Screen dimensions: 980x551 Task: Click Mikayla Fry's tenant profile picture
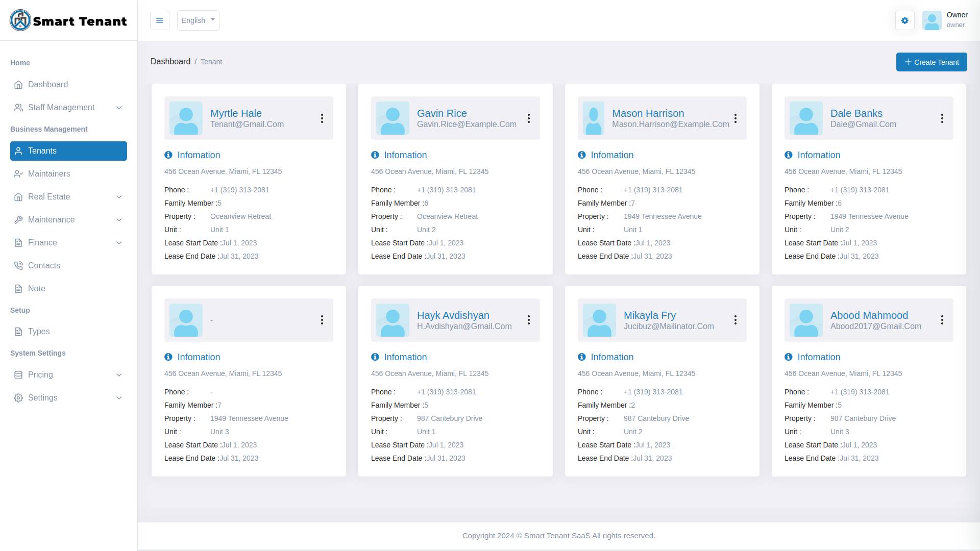pos(599,320)
